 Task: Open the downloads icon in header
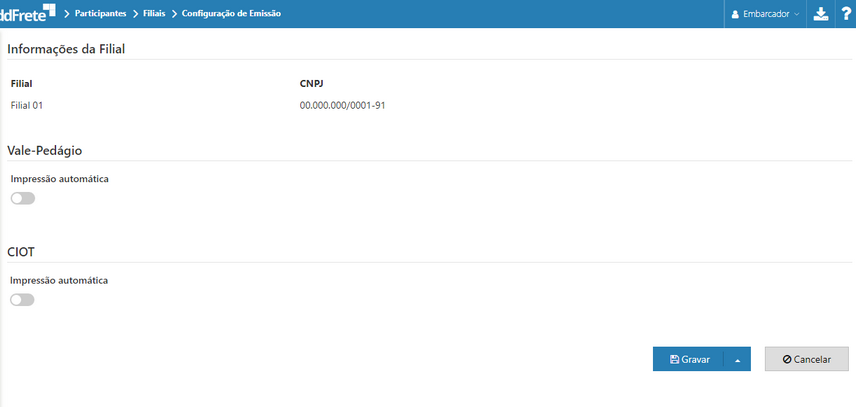point(821,14)
